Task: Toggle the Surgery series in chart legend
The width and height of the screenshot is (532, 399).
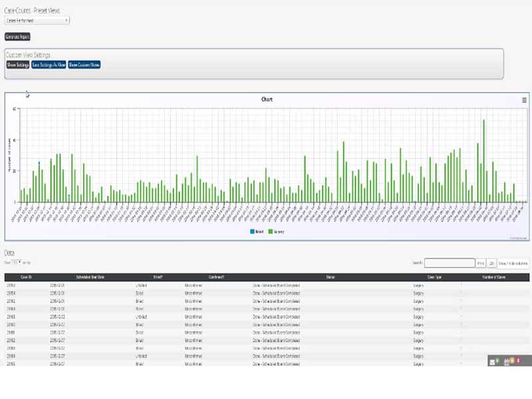Action: tap(276, 231)
